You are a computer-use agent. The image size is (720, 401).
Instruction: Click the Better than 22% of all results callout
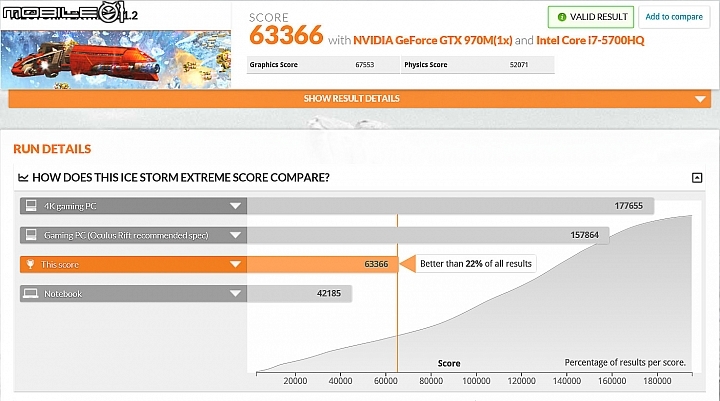[x=476, y=264]
